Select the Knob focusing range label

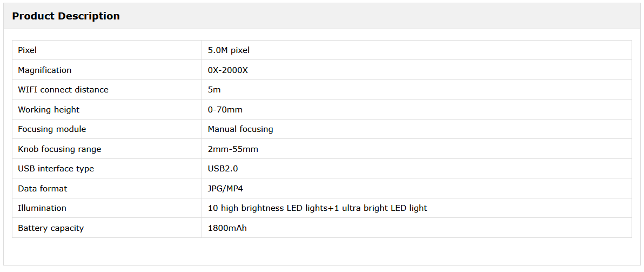tap(59, 149)
